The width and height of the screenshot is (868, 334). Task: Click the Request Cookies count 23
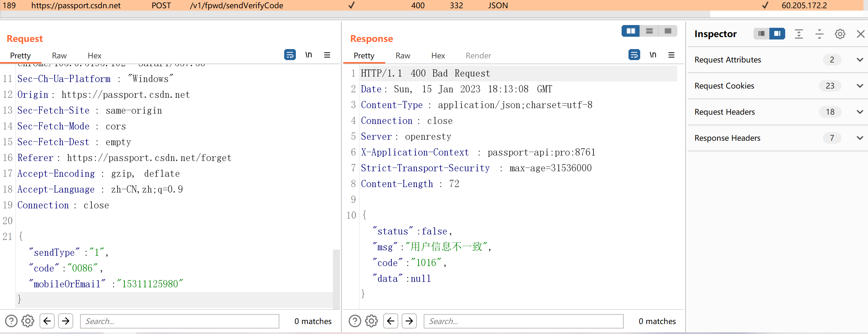(830, 86)
